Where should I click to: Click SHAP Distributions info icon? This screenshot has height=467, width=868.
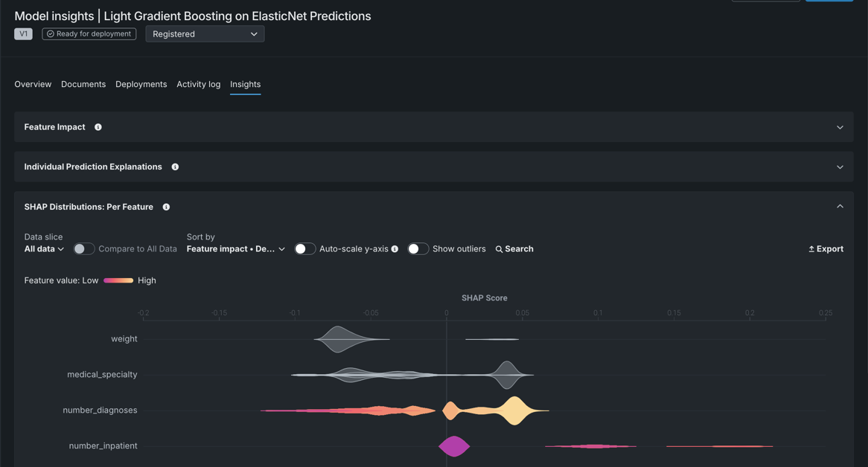click(x=166, y=207)
